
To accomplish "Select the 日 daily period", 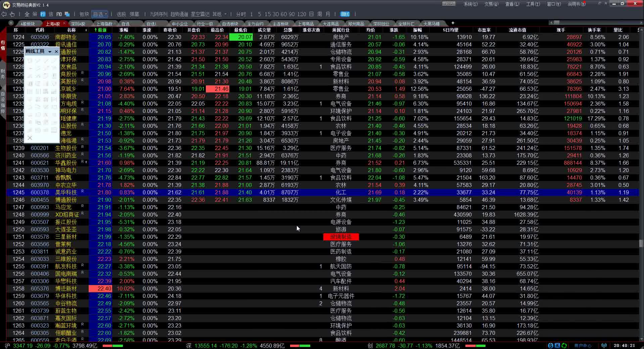I will pos(311,14).
